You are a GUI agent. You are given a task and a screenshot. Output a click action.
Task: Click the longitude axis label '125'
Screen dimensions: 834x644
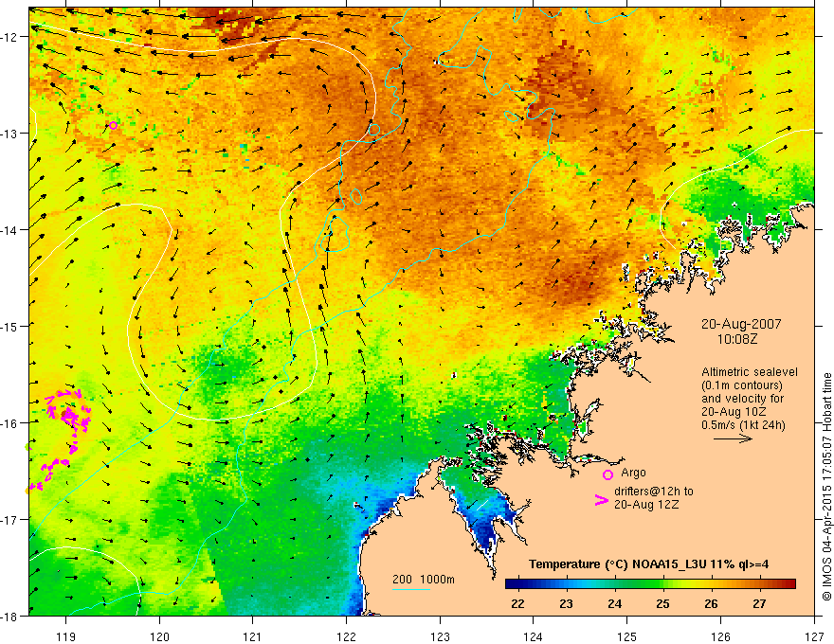click(x=627, y=636)
